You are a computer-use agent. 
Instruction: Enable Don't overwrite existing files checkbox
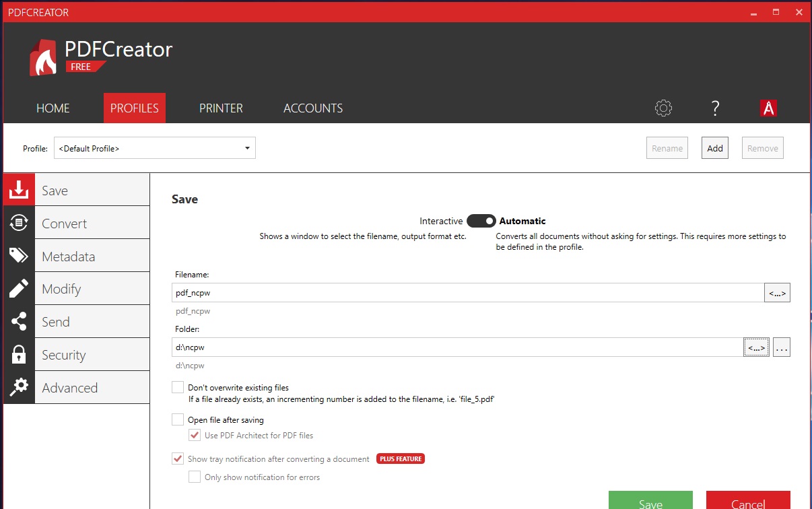pyautogui.click(x=178, y=387)
